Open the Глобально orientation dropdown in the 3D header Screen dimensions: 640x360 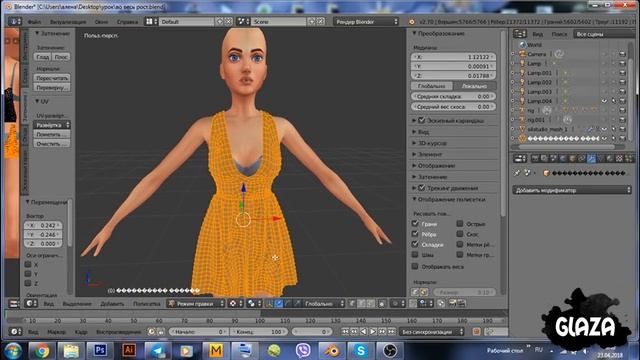tap(324, 303)
